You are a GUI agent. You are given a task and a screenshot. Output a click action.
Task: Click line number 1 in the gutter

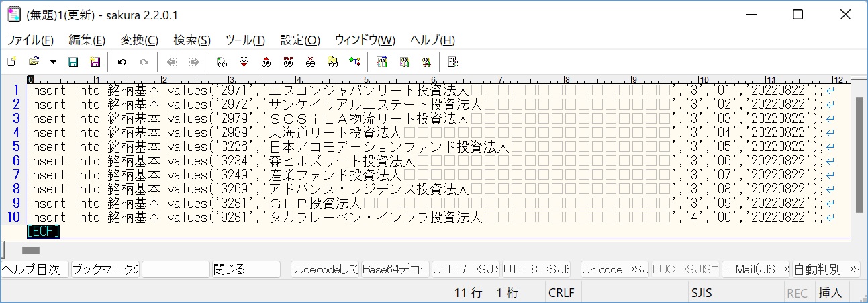click(x=16, y=91)
